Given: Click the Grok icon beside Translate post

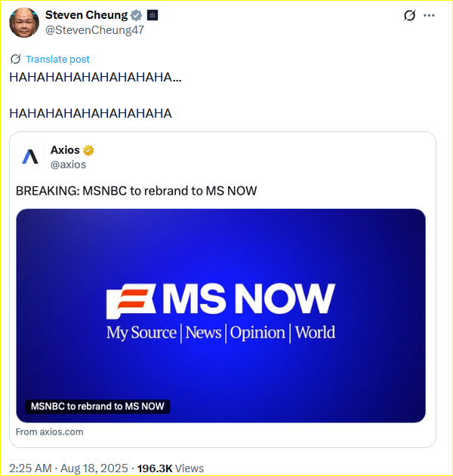Looking at the screenshot, I should tap(16, 59).
